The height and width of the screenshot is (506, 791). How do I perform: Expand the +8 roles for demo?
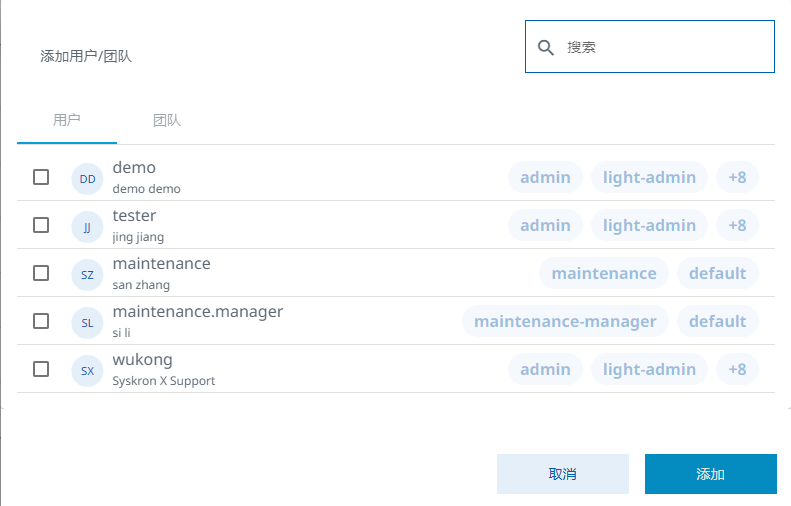[x=737, y=177]
